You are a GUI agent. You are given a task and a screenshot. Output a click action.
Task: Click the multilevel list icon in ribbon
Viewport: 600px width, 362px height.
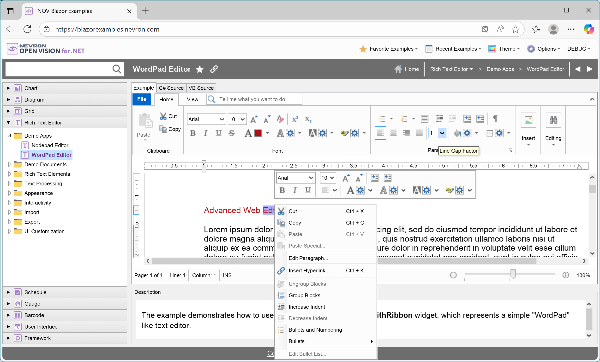[424, 119]
